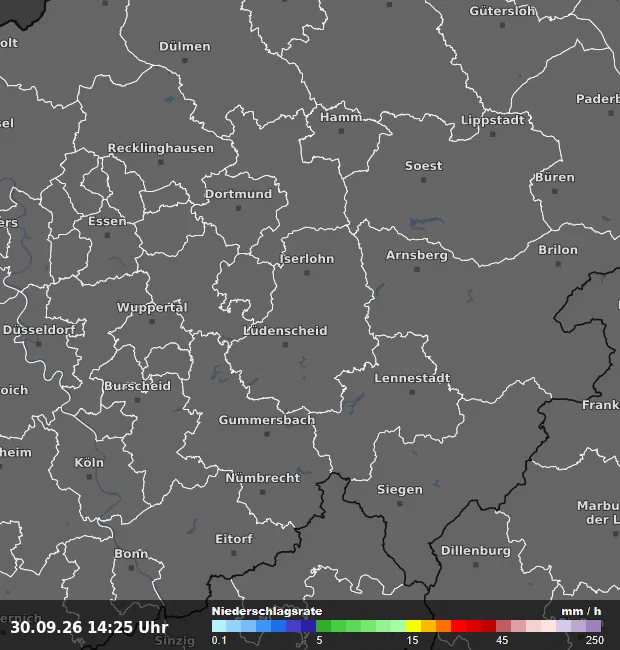Screen dimensions: 620x650
Task: Select the Köln city marker square
Action: click(x=89, y=477)
